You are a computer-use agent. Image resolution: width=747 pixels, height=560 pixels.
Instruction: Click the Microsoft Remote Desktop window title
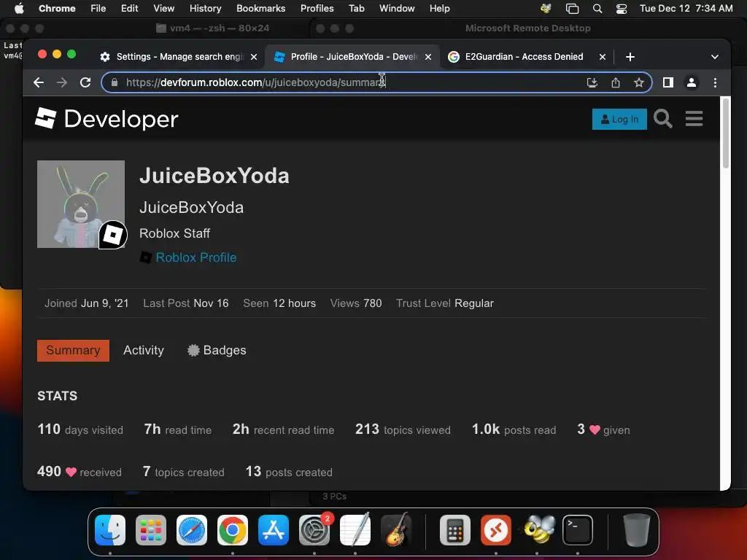point(528,28)
